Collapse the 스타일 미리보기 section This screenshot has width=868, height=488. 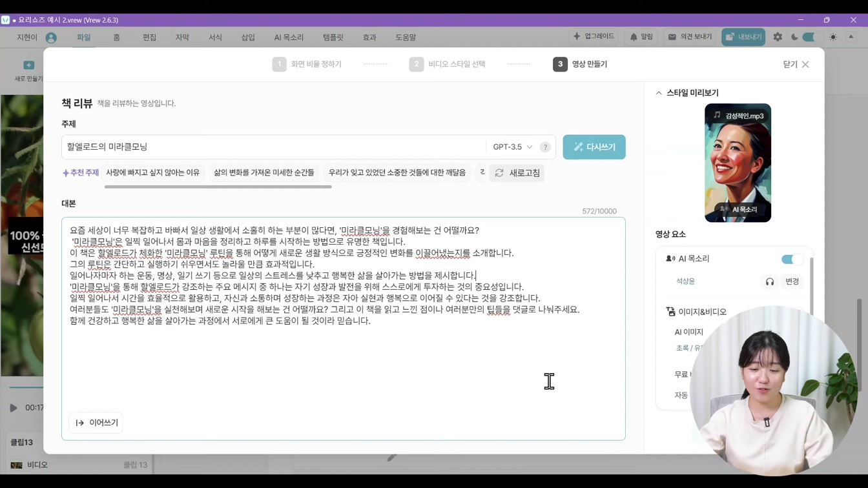[x=659, y=93]
